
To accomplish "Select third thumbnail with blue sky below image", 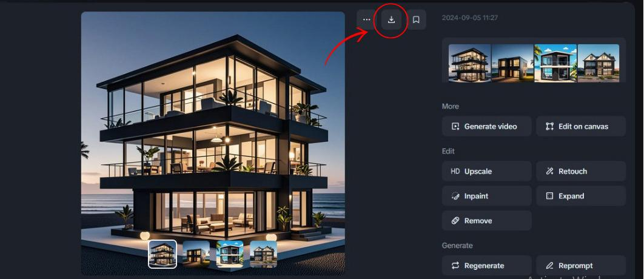I will [230, 254].
